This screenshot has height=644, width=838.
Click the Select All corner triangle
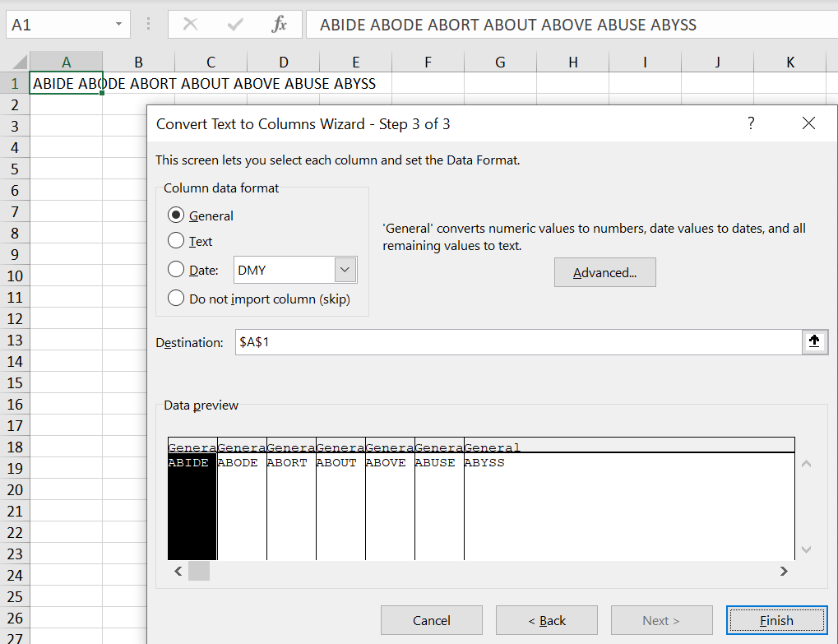coord(20,63)
